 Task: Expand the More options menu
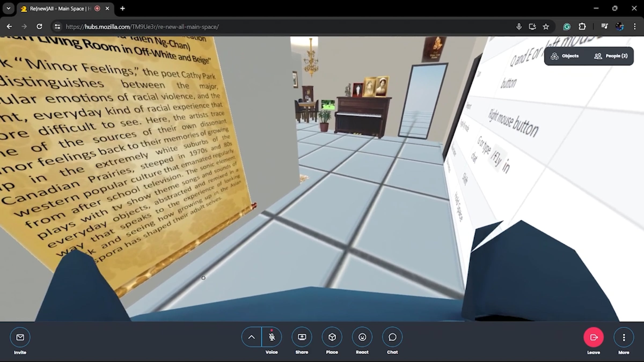pyautogui.click(x=624, y=337)
